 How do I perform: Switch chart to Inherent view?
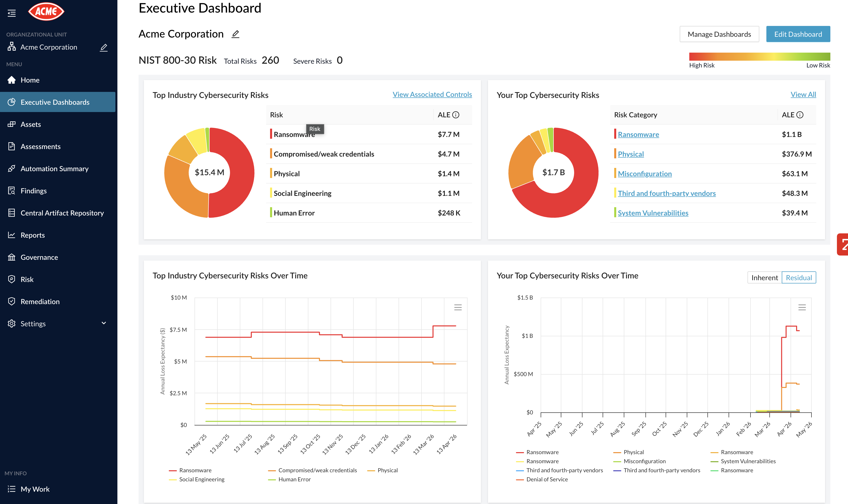tap(764, 277)
